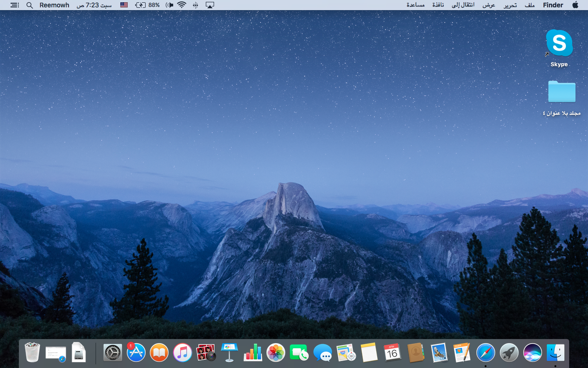
Task: Open the تحرير menu
Action: 510,5
